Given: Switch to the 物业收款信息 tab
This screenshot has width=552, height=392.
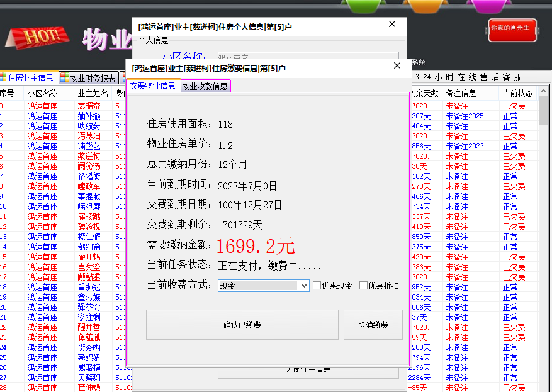Looking at the screenshot, I should point(205,86).
